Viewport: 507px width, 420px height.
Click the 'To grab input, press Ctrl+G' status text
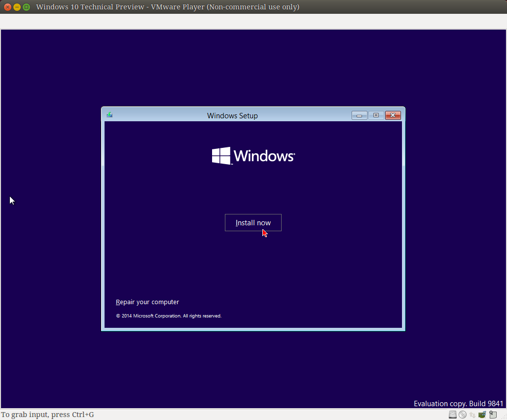pyautogui.click(x=47, y=415)
